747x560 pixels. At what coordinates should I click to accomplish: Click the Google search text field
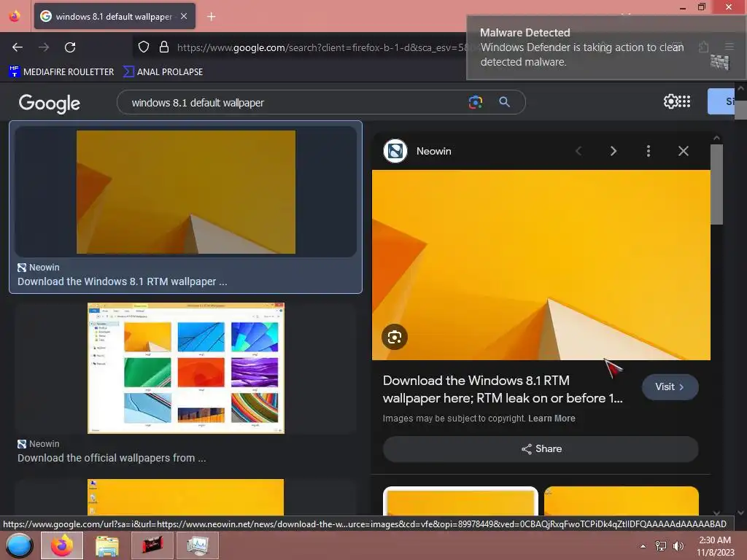pyautogui.click(x=295, y=102)
